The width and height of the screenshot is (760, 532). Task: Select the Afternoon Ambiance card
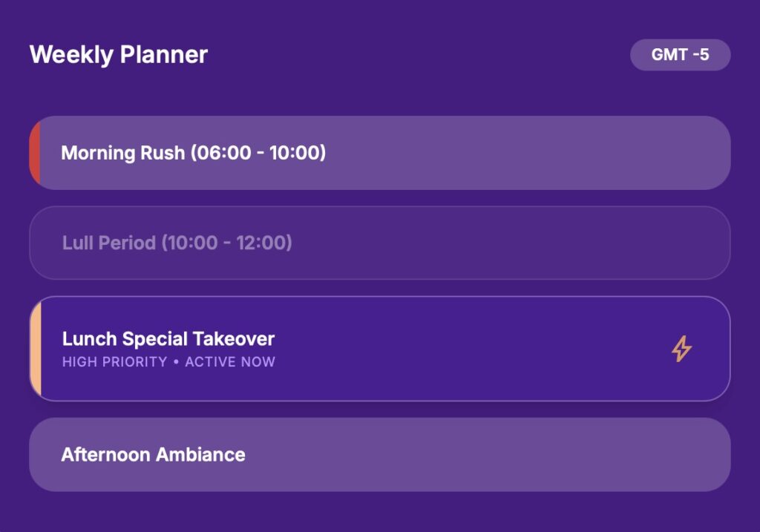click(x=380, y=455)
